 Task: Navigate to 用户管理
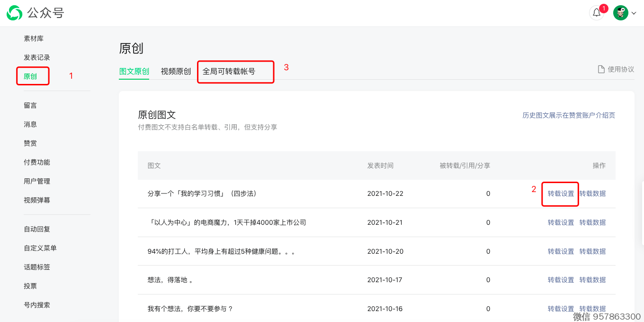point(37,181)
